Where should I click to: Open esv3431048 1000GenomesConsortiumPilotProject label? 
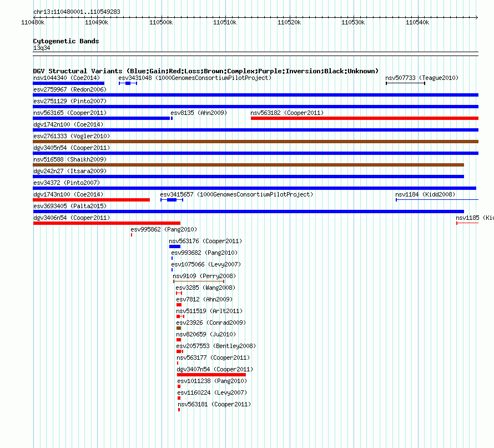point(195,78)
